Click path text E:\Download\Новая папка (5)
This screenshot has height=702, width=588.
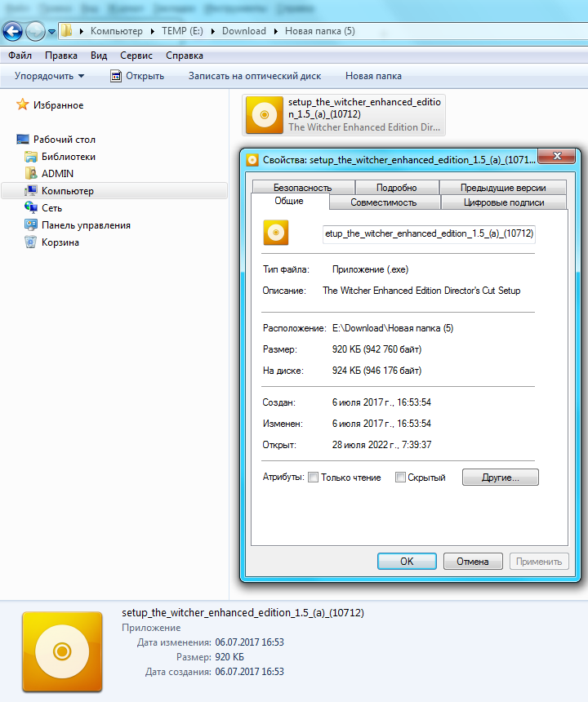coord(393,328)
